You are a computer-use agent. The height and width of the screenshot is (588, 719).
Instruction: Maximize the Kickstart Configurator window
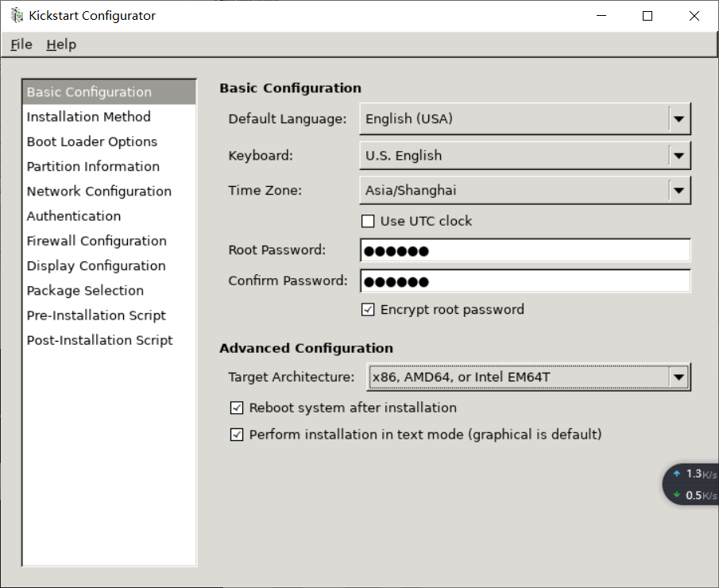(x=647, y=16)
